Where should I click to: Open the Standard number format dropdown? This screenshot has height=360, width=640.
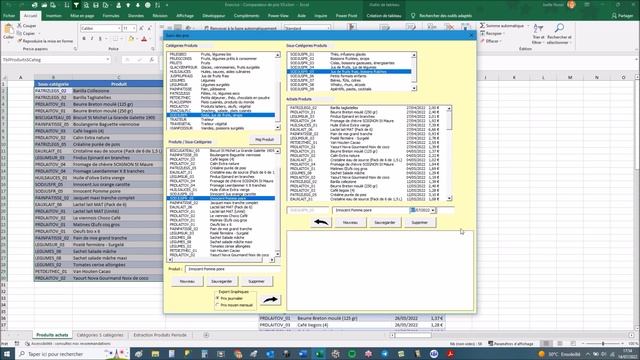[328, 28]
